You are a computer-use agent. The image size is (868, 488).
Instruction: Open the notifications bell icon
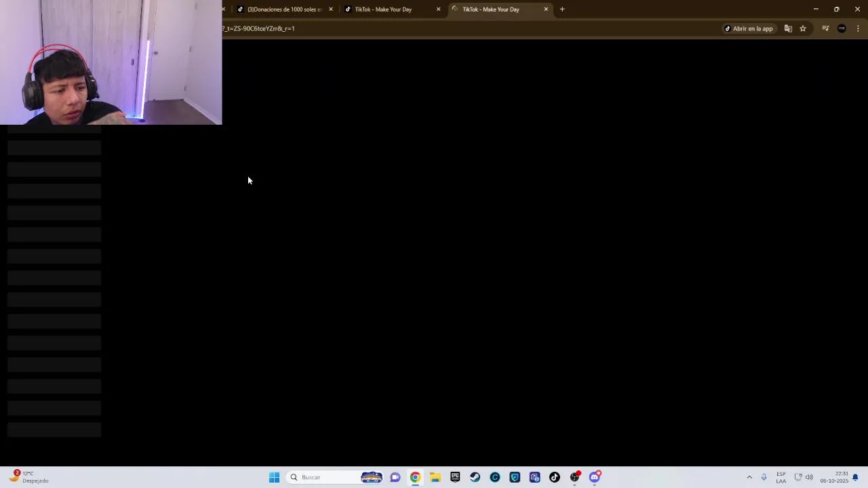pyautogui.click(x=856, y=477)
